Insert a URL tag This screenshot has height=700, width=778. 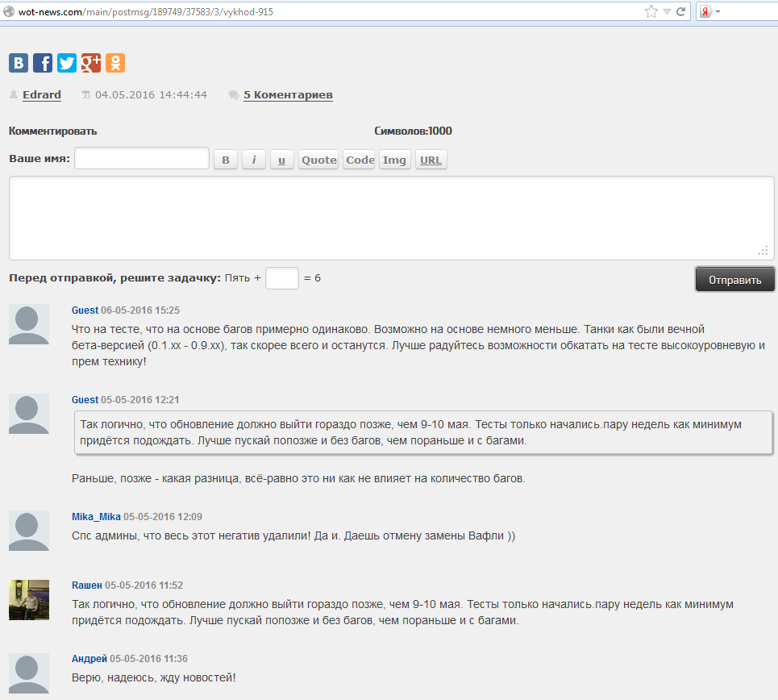[x=431, y=160]
